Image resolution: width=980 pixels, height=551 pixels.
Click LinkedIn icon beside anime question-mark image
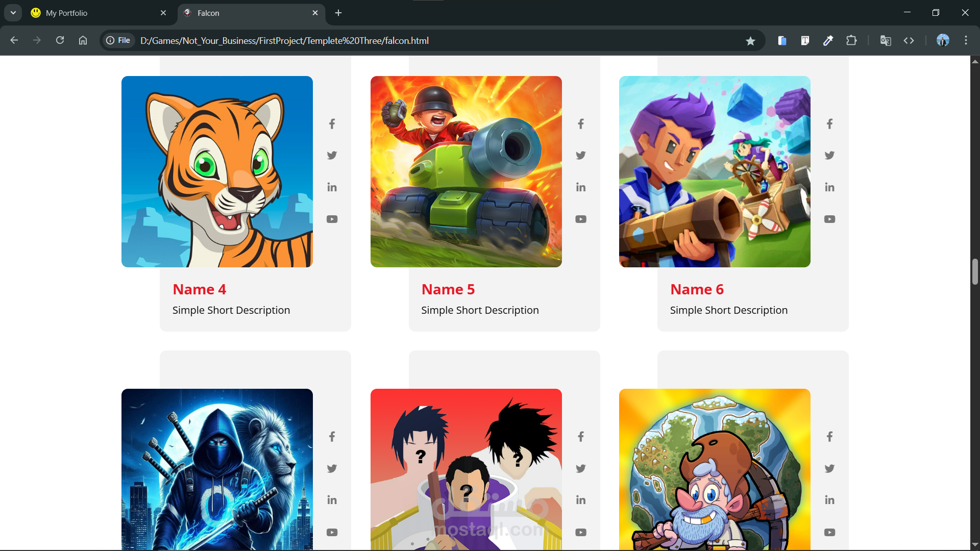coord(581,500)
